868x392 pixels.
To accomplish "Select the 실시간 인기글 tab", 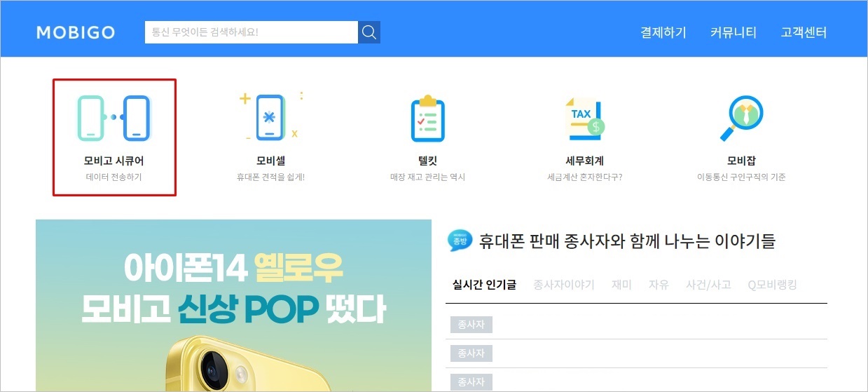I will (x=484, y=284).
